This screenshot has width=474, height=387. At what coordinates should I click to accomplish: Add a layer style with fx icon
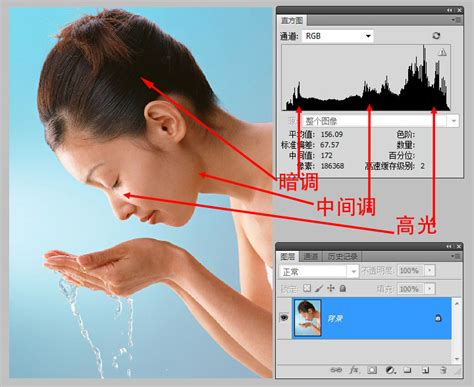(354, 370)
